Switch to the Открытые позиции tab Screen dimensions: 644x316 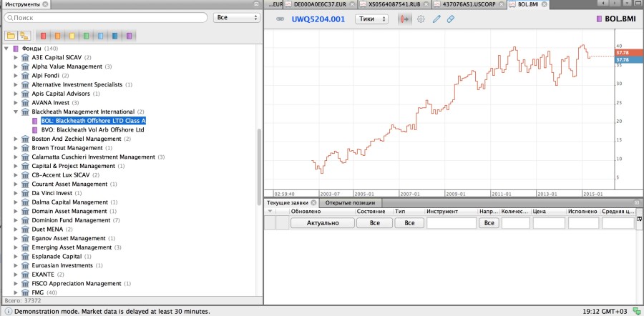tap(349, 203)
